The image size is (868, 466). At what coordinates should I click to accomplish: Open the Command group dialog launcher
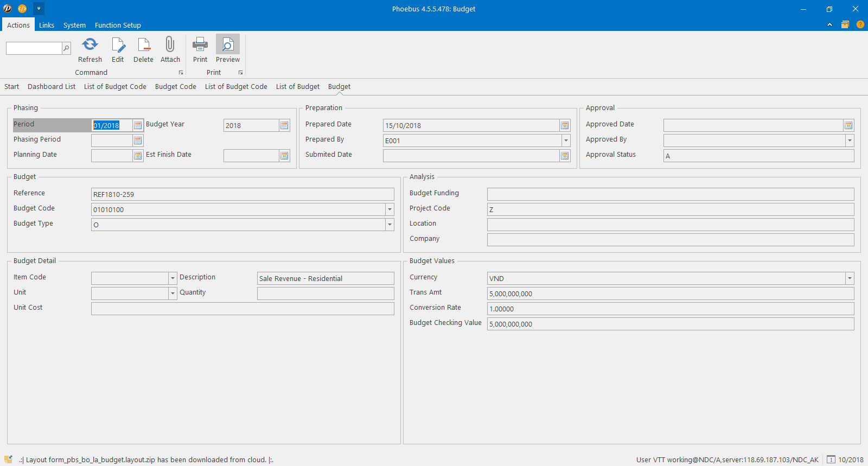181,73
